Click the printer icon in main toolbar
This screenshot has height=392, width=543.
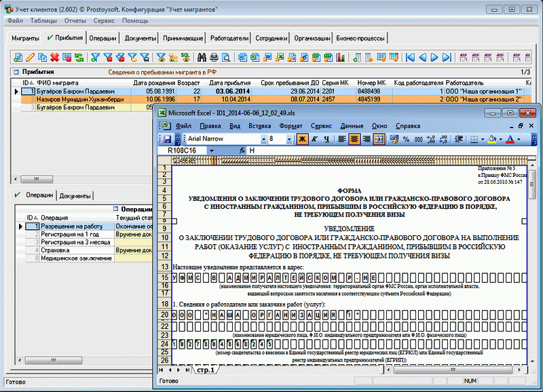213,57
